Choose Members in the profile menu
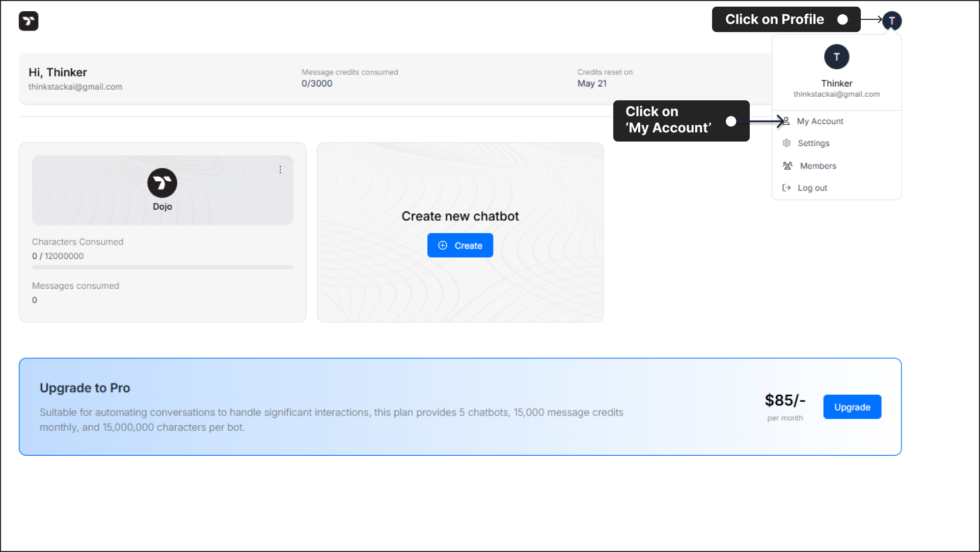This screenshot has width=980, height=552. tap(818, 166)
